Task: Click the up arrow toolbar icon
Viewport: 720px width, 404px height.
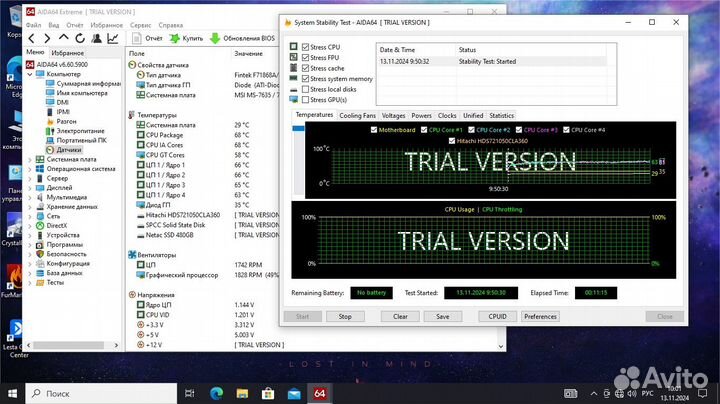Action: (x=63, y=38)
